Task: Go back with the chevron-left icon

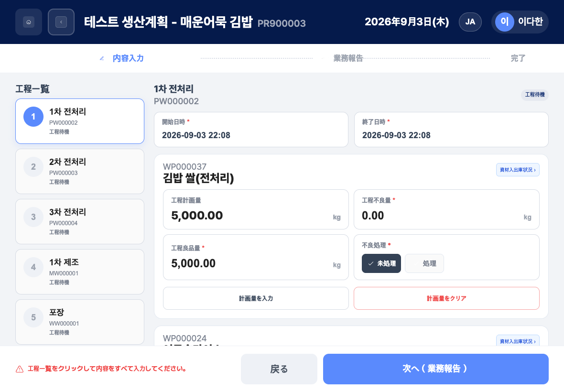Action: 61,22
